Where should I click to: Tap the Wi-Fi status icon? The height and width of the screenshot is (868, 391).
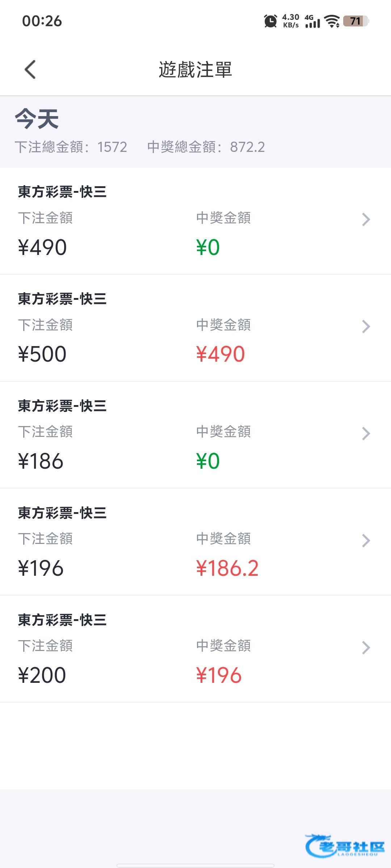click(332, 21)
